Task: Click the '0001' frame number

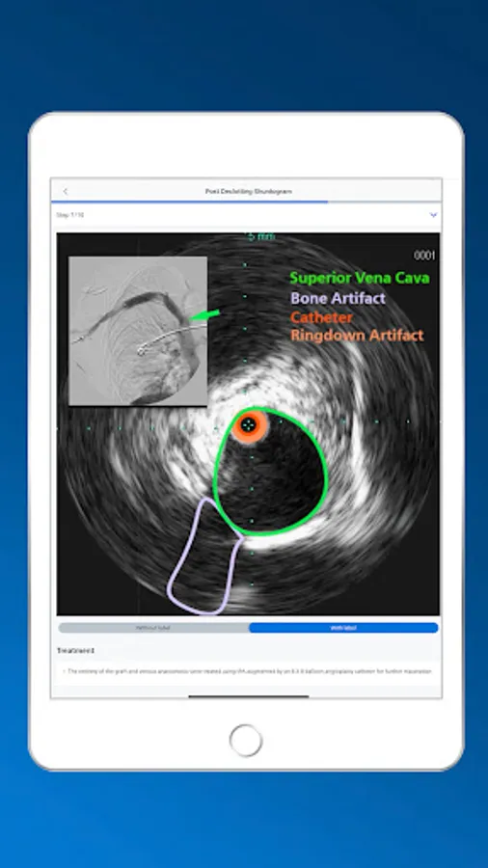Action: (x=424, y=256)
